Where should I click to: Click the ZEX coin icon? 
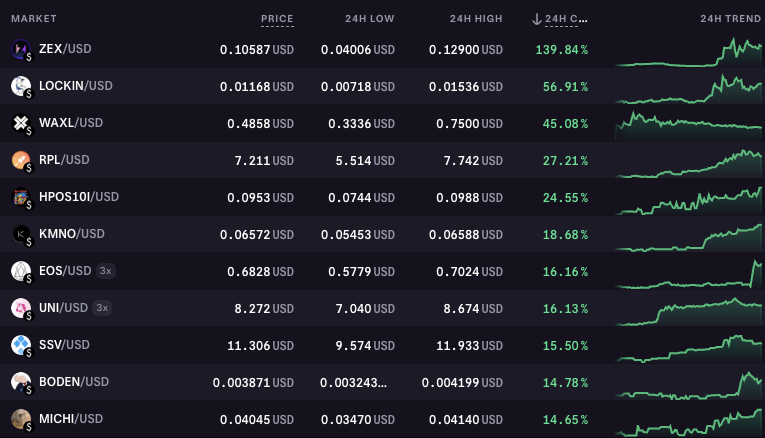(21, 49)
